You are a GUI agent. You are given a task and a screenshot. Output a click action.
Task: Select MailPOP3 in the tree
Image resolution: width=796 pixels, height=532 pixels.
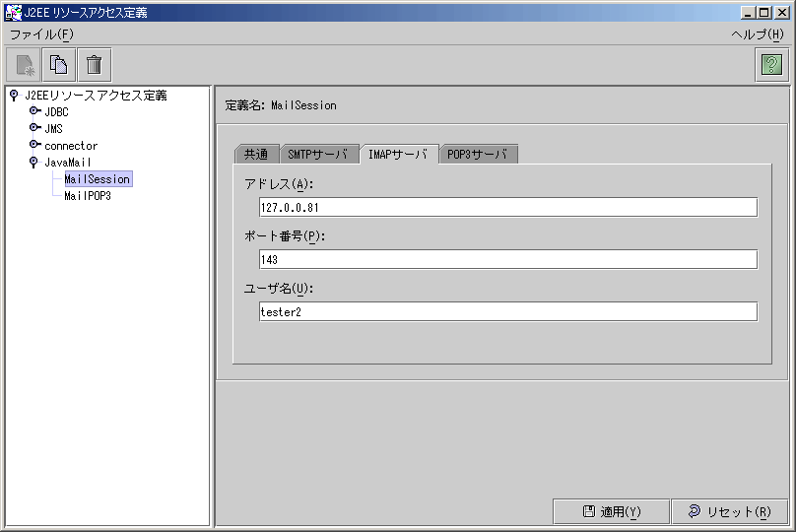coord(88,195)
